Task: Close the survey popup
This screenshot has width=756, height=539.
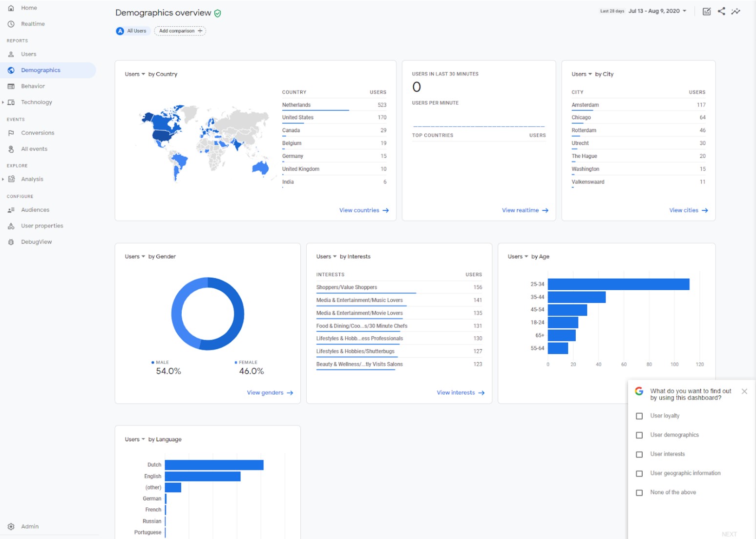Action: [744, 391]
